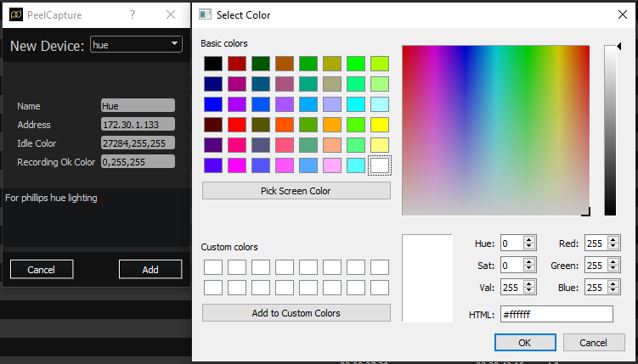The image size is (638, 364).
Task: Select the pure blue basic color swatch
Action: tap(213, 104)
